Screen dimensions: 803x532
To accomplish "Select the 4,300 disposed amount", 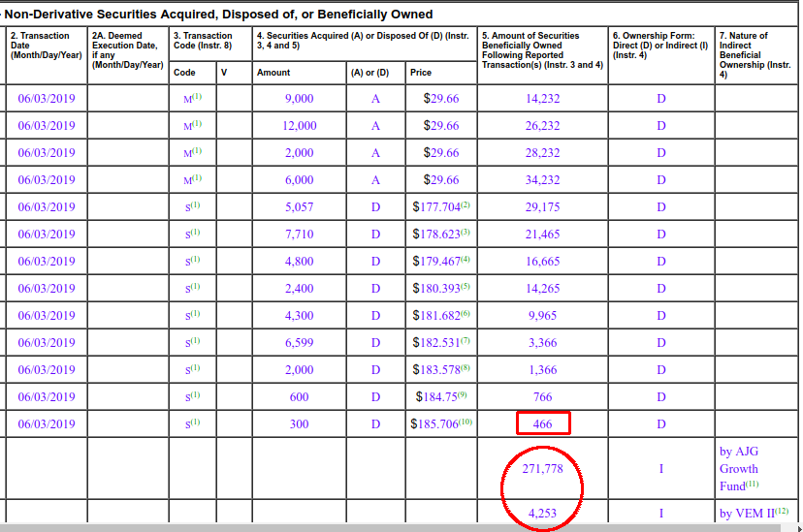I will pos(299,316).
